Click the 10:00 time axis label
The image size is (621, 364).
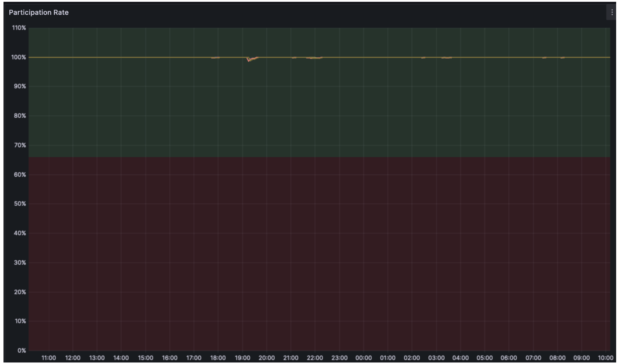point(605,358)
